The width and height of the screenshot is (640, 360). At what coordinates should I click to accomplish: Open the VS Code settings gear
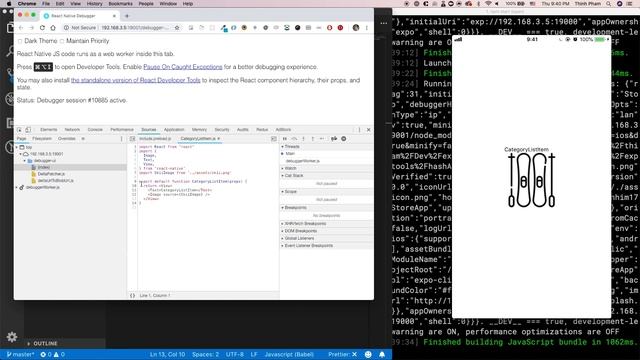tap(12, 337)
